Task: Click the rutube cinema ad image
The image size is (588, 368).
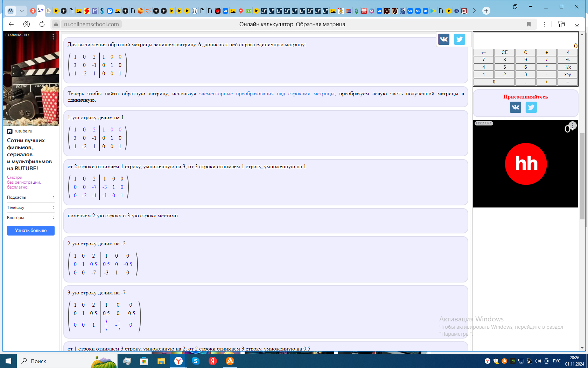Action: tap(31, 79)
